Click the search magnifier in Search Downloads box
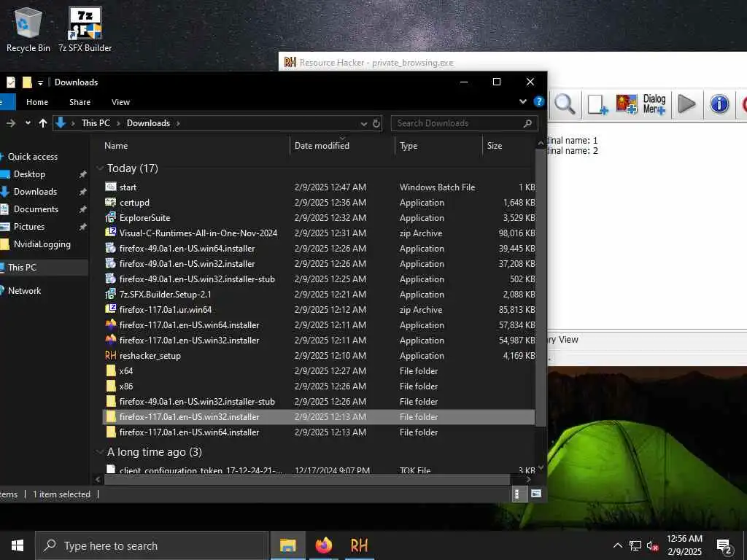Viewport: 747px width, 560px height. [x=527, y=123]
